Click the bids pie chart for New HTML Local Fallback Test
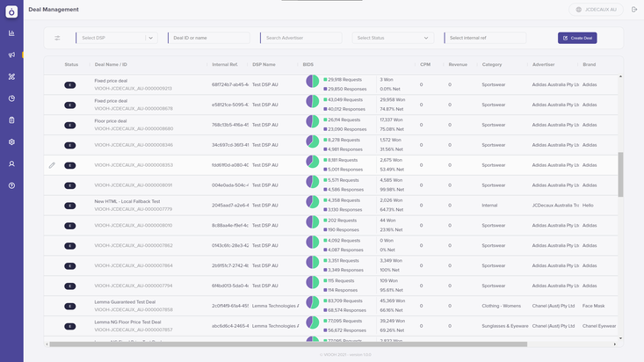644x362 pixels. (313, 202)
